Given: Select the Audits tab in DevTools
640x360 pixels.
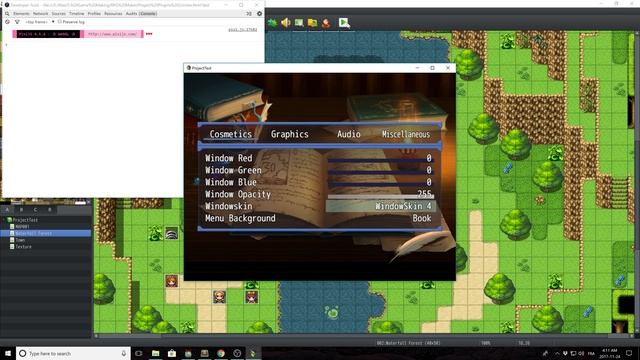Looking at the screenshot, I should pos(131,13).
